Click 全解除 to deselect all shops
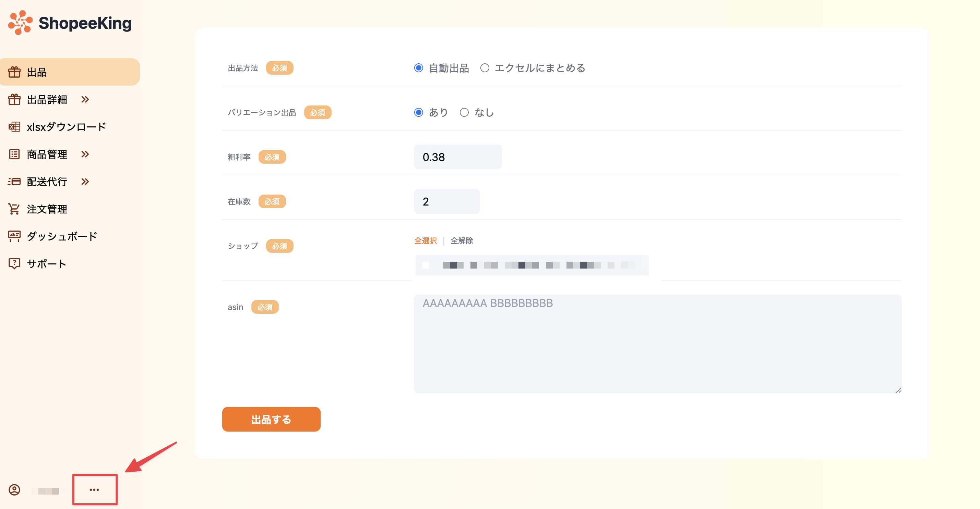Viewport: 980px width, 509px height. tap(462, 240)
